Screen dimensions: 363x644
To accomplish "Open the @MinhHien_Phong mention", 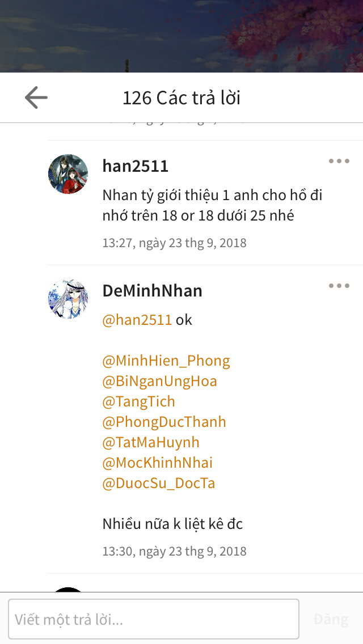I will pyautogui.click(x=166, y=361).
